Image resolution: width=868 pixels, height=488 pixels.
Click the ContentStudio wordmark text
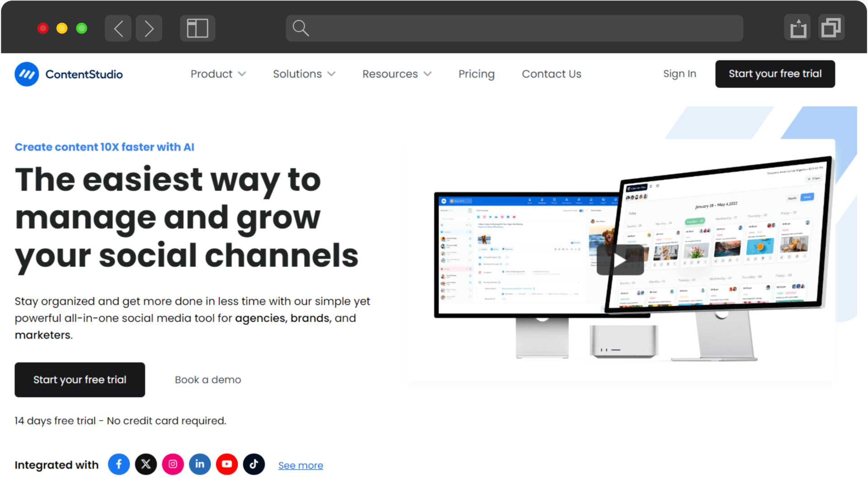tap(84, 75)
